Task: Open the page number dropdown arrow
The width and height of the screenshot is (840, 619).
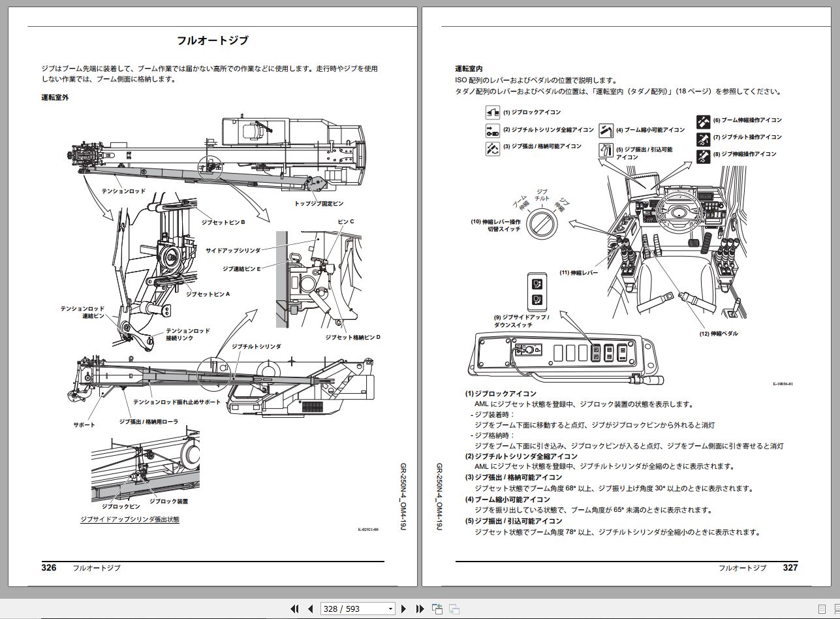Action: (x=390, y=609)
